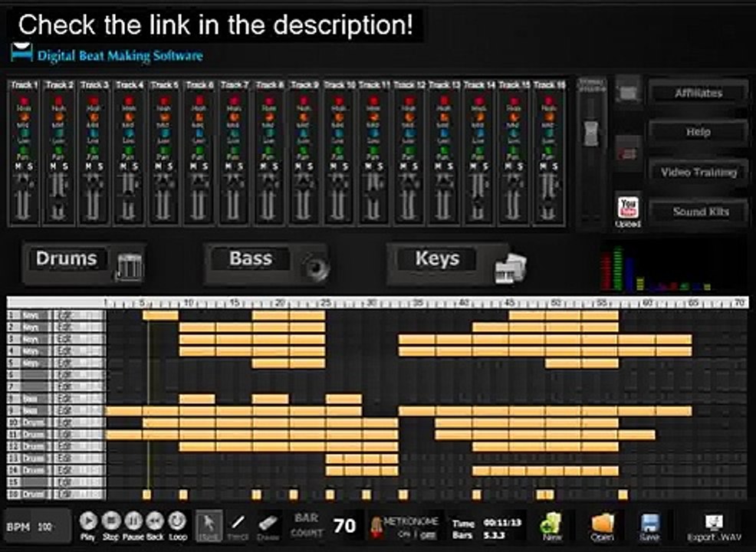Click Track 8 red High knob
The image size is (756, 552).
pyautogui.click(x=268, y=101)
